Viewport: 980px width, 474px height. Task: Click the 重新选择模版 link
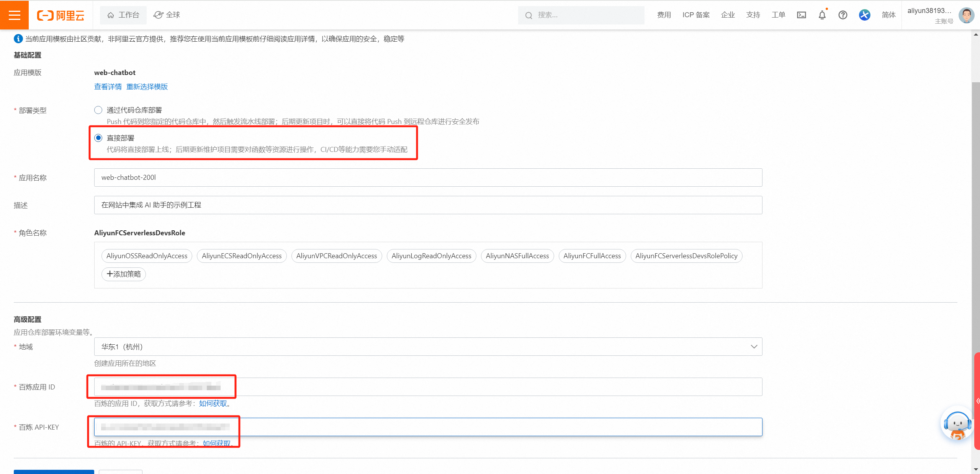tap(147, 87)
